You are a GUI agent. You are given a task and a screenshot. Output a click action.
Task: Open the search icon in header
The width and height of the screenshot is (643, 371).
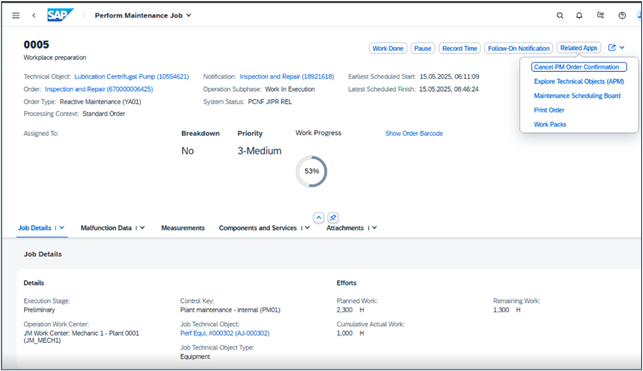point(560,16)
